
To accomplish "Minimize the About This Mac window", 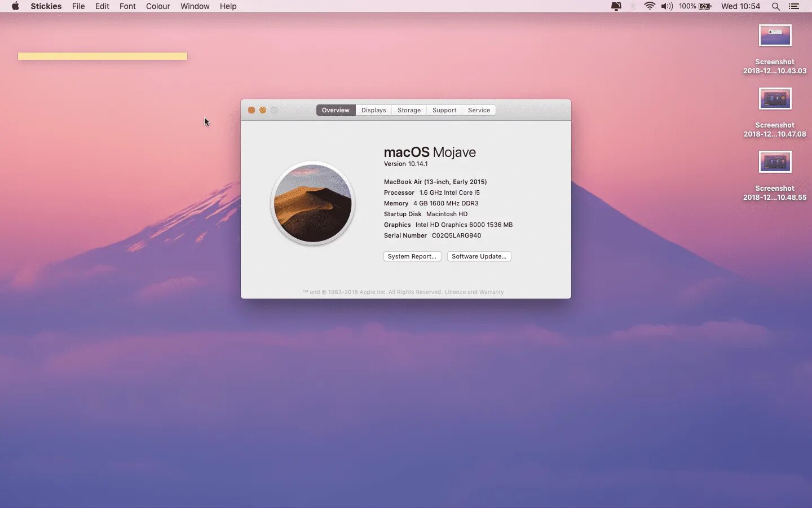I will pyautogui.click(x=263, y=110).
